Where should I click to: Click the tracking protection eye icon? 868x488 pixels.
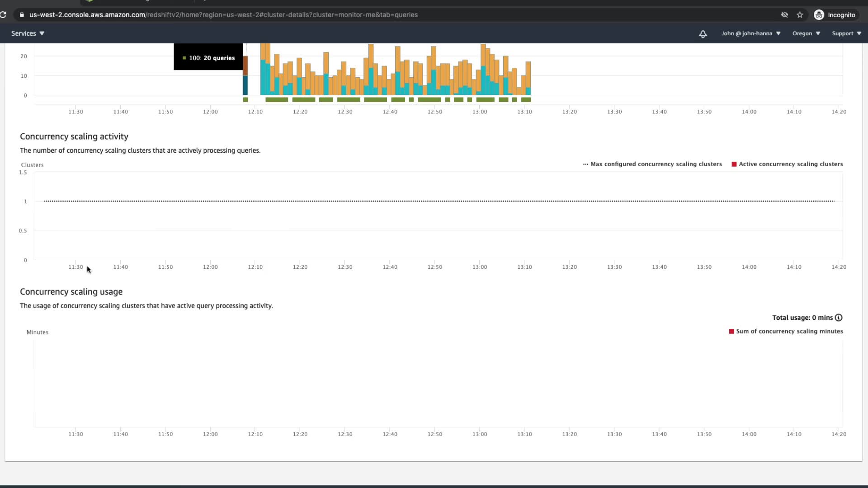784,15
